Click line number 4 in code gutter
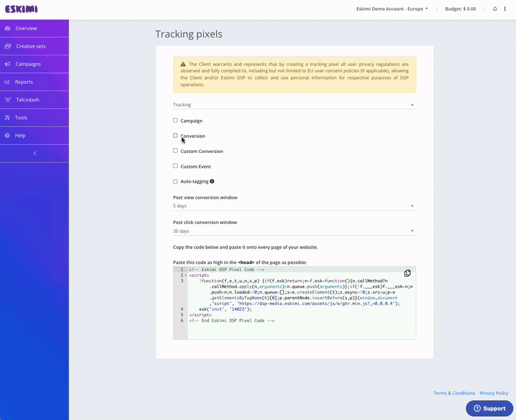This screenshot has width=516, height=420. pyautogui.click(x=182, y=309)
